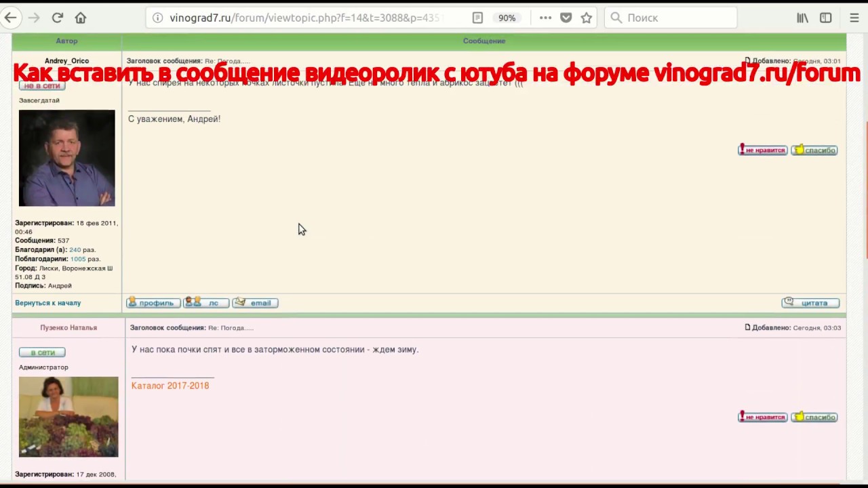This screenshot has width=868, height=488.
Task: Open the browser hamburger menu
Action: [x=854, y=18]
